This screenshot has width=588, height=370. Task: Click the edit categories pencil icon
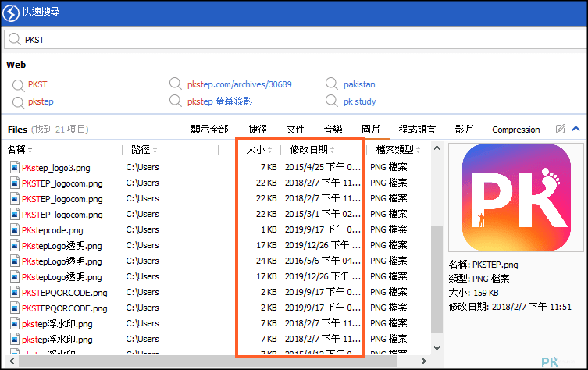(x=560, y=129)
